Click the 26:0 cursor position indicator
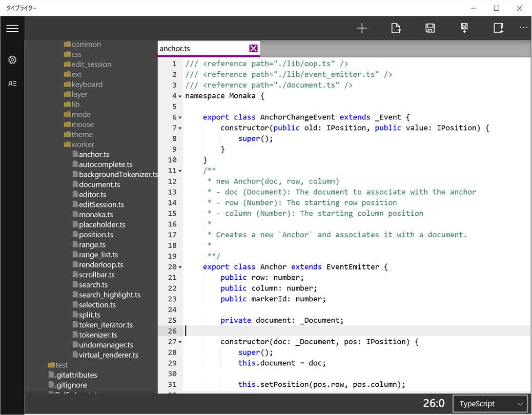 tap(434, 404)
